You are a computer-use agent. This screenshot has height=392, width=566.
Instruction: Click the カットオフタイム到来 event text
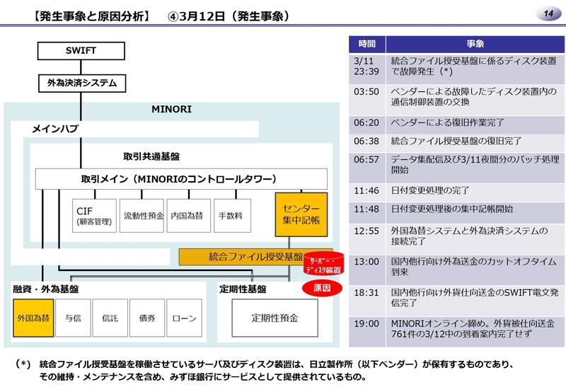click(474, 267)
